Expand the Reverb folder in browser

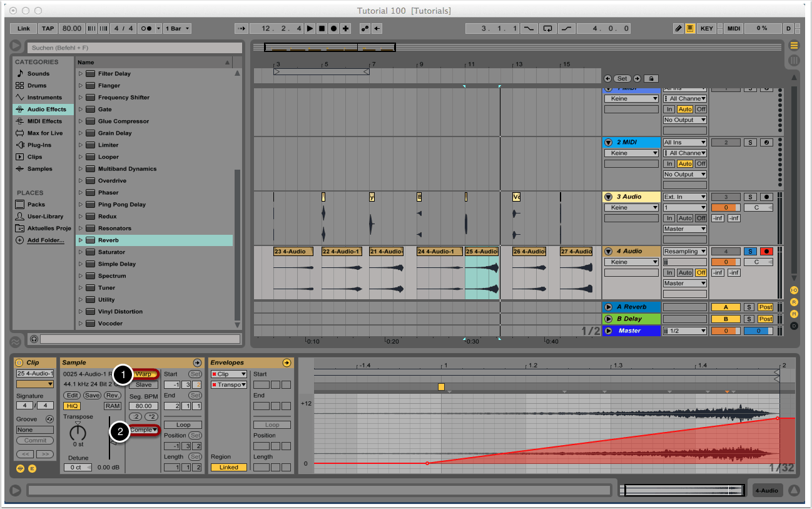click(x=81, y=240)
